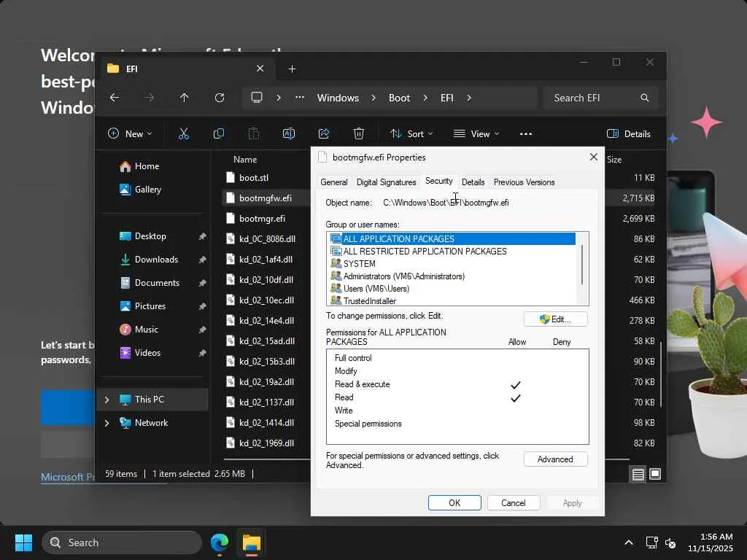Expand the This PC tree node
Screen dimensions: 747x560
pos(107,400)
